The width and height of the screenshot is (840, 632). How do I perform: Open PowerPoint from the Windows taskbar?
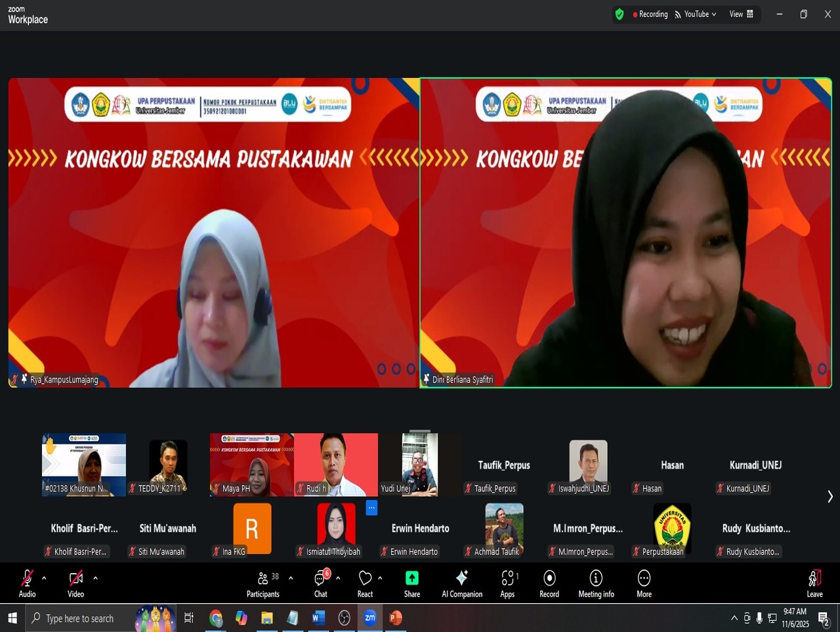point(395,618)
